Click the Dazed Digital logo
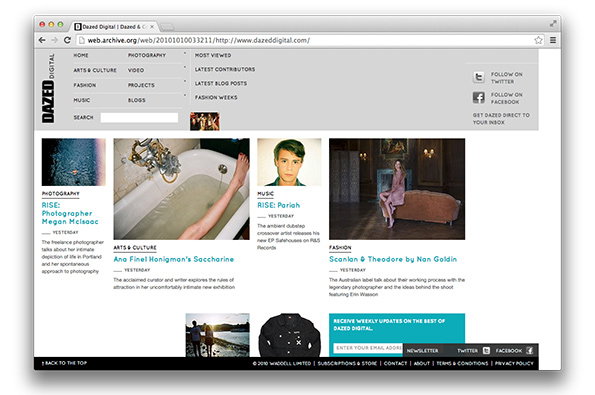Image resolution: width=595 pixels, height=395 pixels. pyautogui.click(x=48, y=88)
